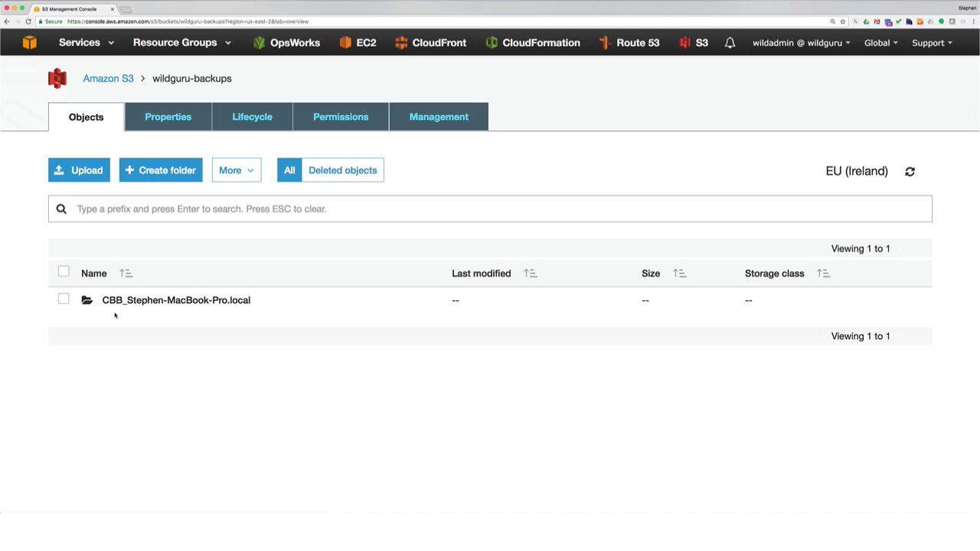Expand the More actions dropdown
980x551 pixels.
(237, 170)
